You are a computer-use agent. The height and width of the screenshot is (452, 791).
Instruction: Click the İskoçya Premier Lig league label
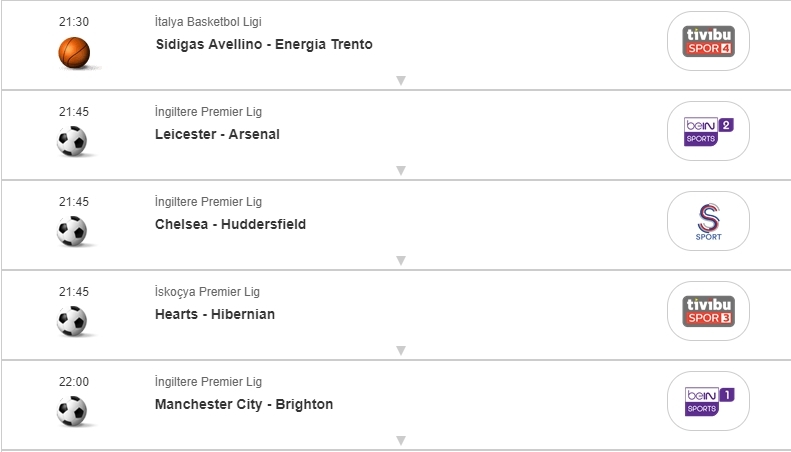click(207, 292)
